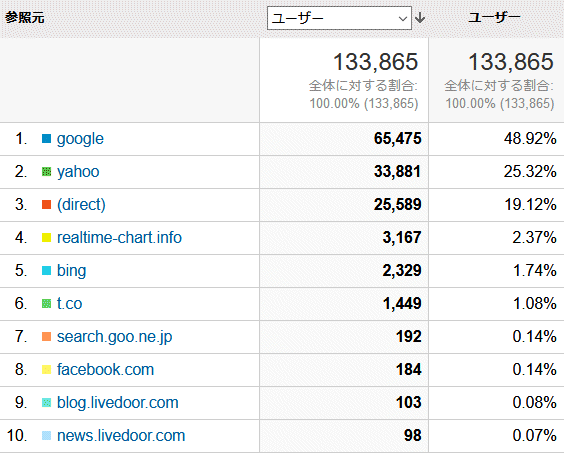This screenshot has width=564, height=454.
Task: Click the blue google color swatch
Action: [x=46, y=139]
